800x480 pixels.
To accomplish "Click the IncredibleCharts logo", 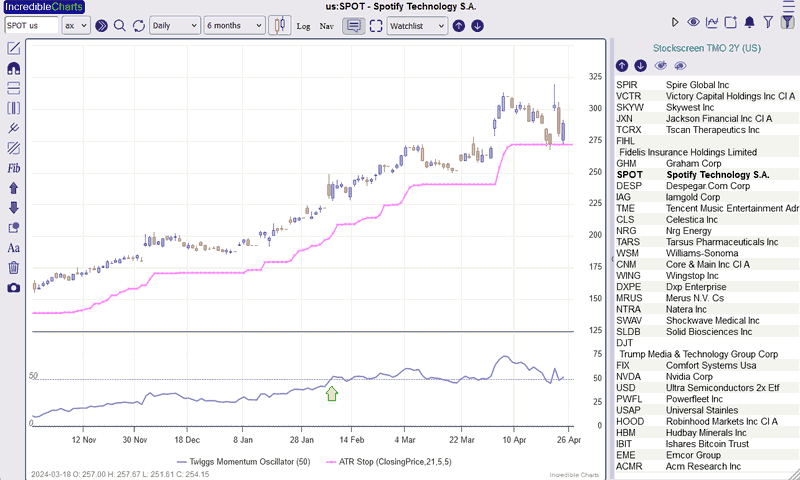I will tap(44, 7).
